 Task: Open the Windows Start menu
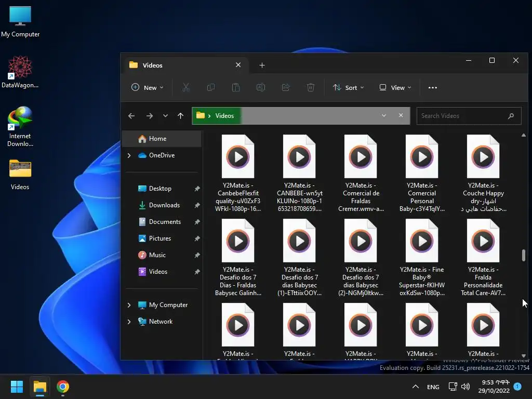[x=17, y=387]
